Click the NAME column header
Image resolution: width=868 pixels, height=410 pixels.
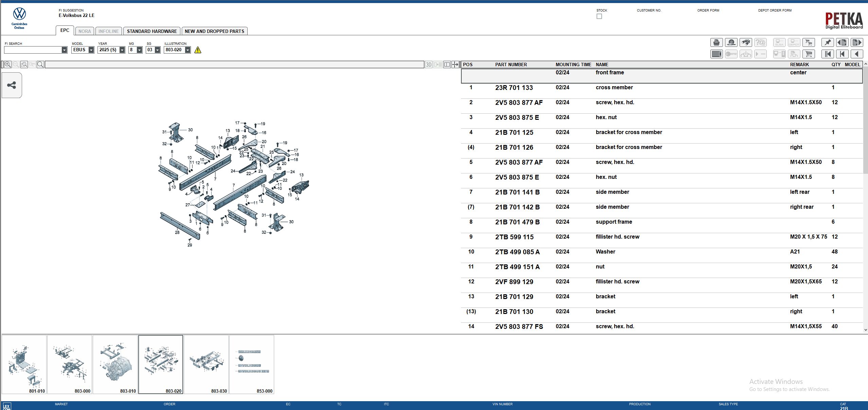click(x=602, y=64)
